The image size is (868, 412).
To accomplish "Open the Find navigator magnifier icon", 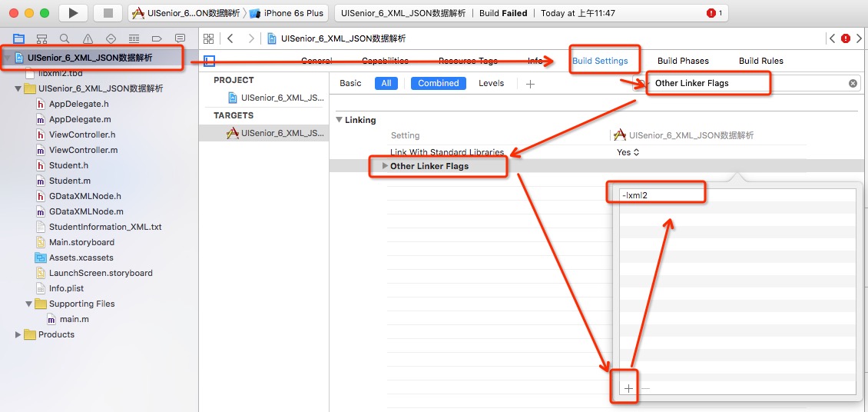I will [65, 38].
